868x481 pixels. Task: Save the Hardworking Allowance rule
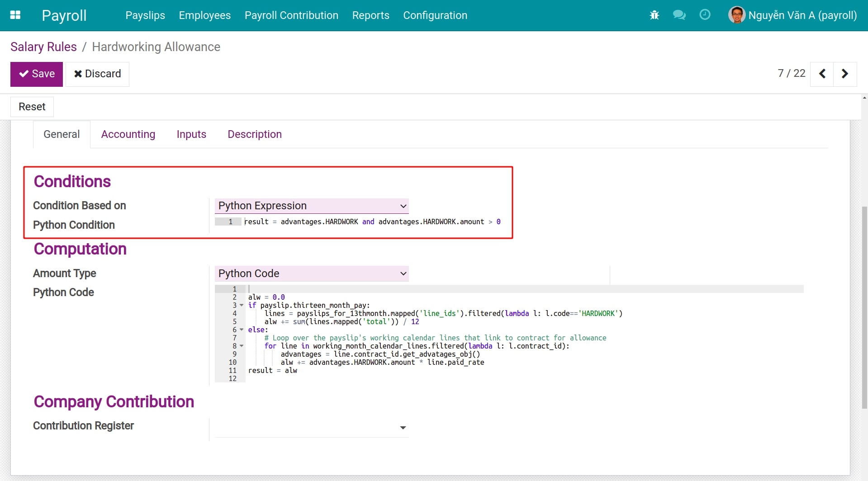pos(36,74)
